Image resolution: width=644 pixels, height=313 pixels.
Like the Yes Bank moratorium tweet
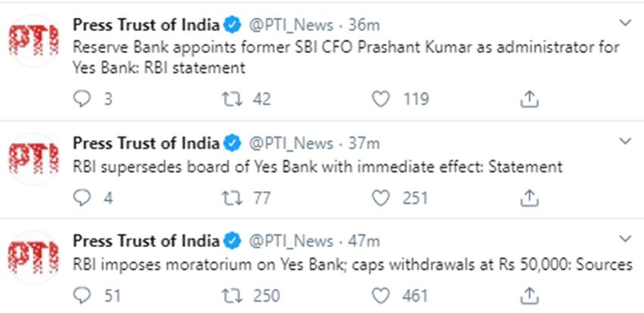pyautogui.click(x=382, y=296)
